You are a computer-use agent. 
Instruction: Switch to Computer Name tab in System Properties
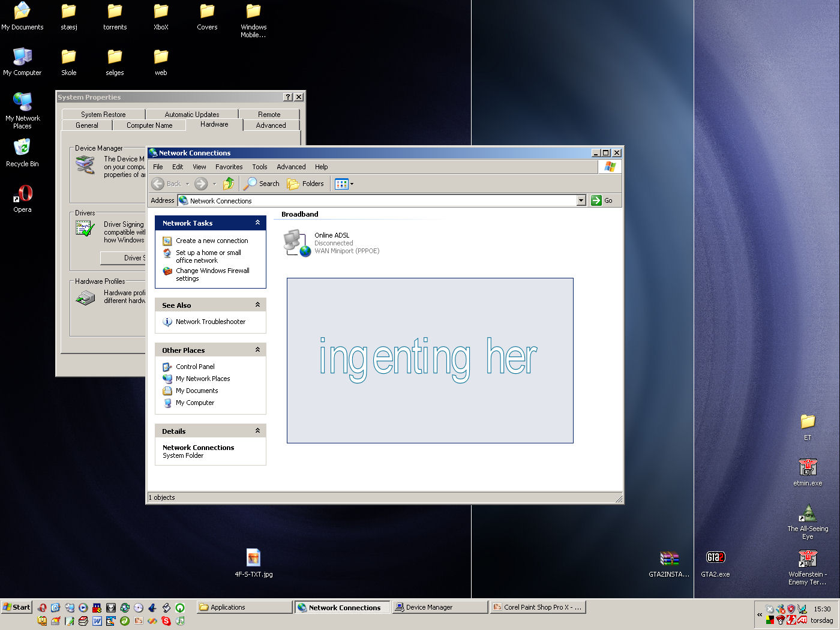click(149, 125)
